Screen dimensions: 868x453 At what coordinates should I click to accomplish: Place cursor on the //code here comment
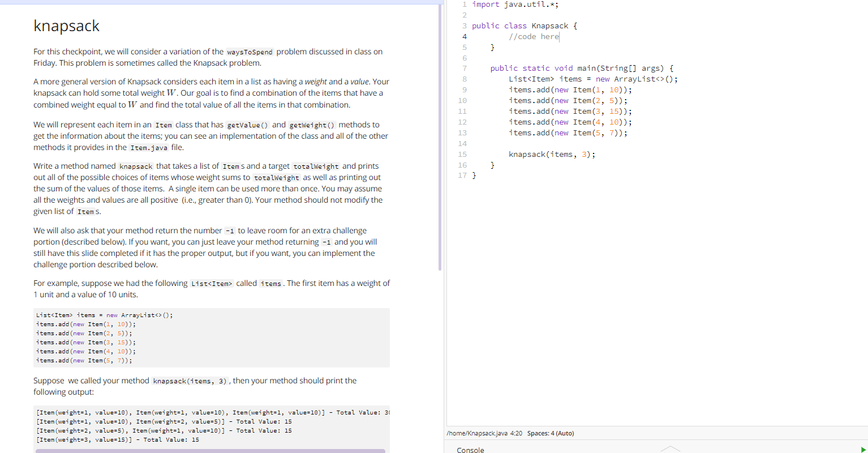533,36
